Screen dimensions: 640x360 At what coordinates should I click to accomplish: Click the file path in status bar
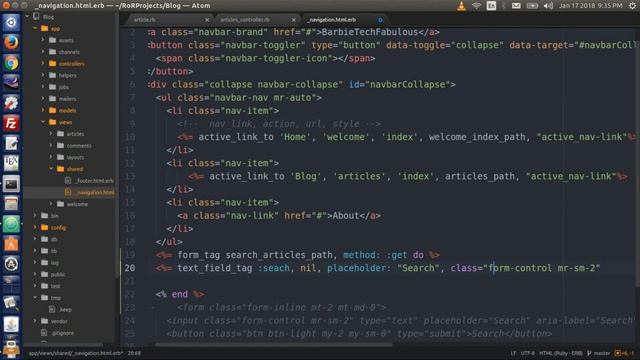(x=76, y=353)
